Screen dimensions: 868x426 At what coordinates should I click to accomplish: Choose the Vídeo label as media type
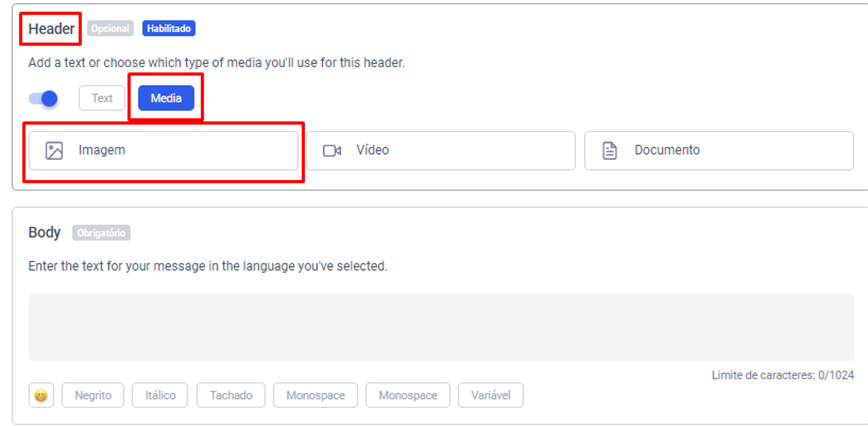tap(372, 151)
